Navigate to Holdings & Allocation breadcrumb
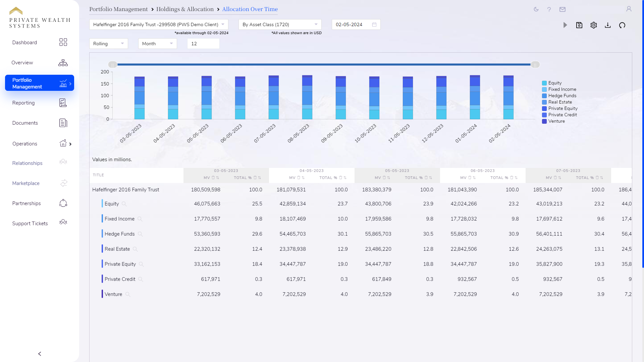Viewport: 644px width, 362px height. pos(185,9)
